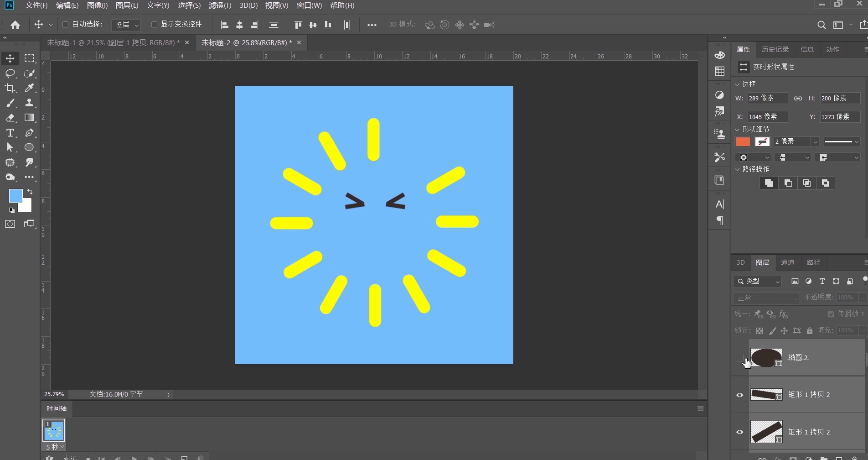
Task: Open the orange shape fill color swatch
Action: [743, 142]
